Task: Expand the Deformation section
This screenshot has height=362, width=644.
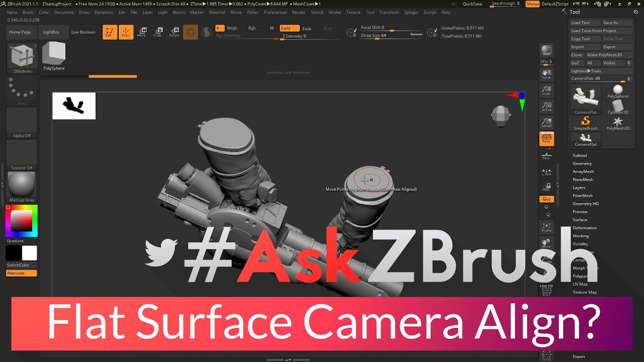Action: 585,228
